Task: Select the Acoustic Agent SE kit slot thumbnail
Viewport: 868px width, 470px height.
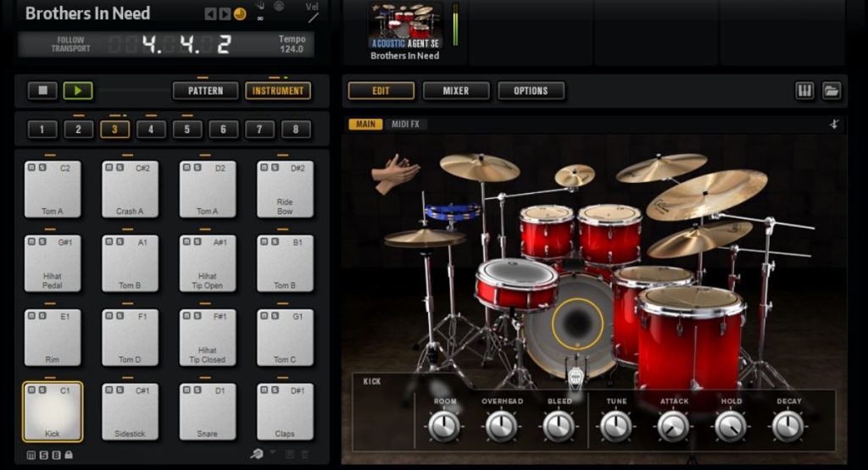Action: [x=405, y=26]
